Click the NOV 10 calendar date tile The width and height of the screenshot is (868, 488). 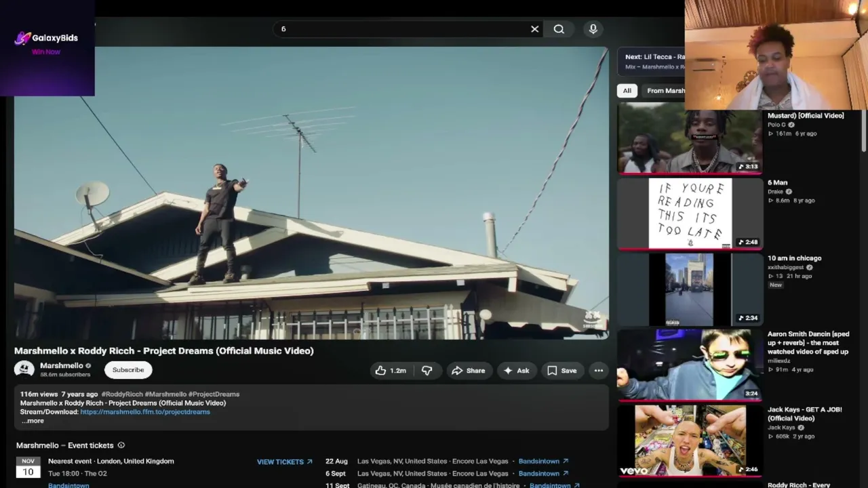point(28,468)
